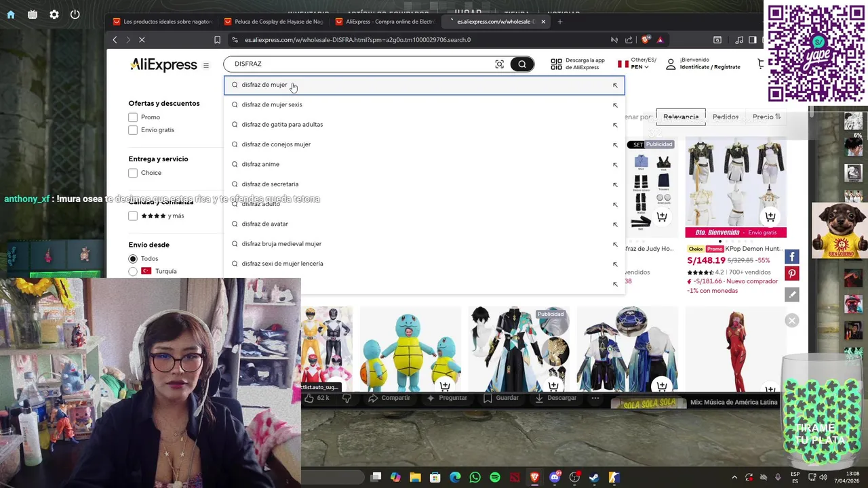Open File Explorer from the taskbar
868x488 pixels.
click(415, 478)
